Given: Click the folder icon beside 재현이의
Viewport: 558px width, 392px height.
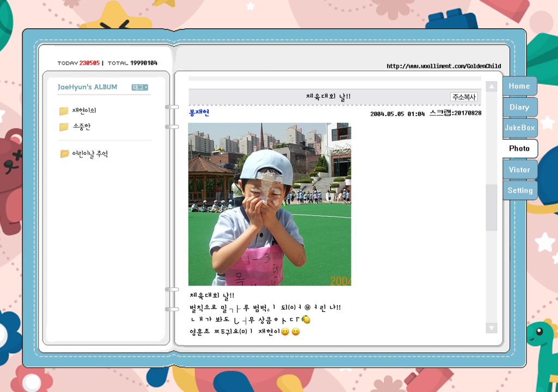Looking at the screenshot, I should click(64, 111).
